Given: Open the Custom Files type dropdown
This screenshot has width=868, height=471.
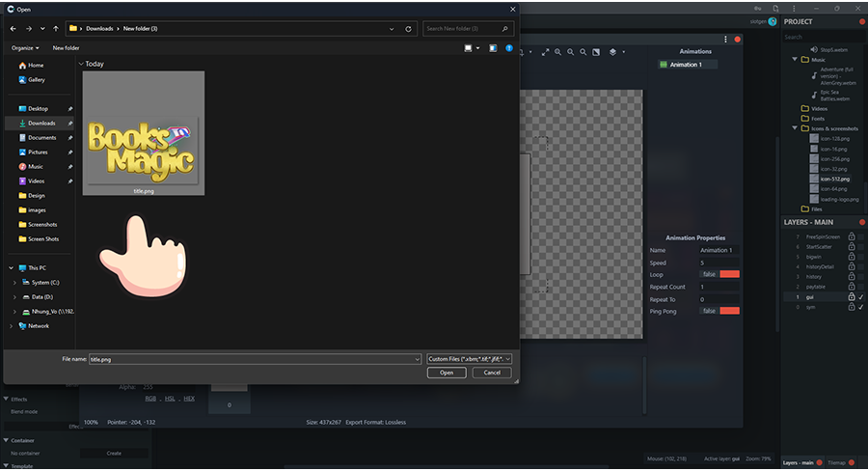Looking at the screenshot, I should 470,359.
